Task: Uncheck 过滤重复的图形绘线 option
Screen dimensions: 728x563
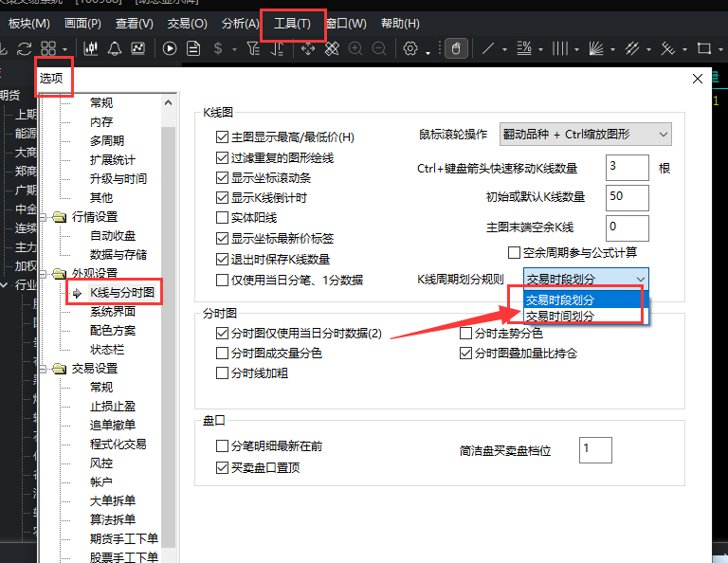Action: tap(222, 157)
